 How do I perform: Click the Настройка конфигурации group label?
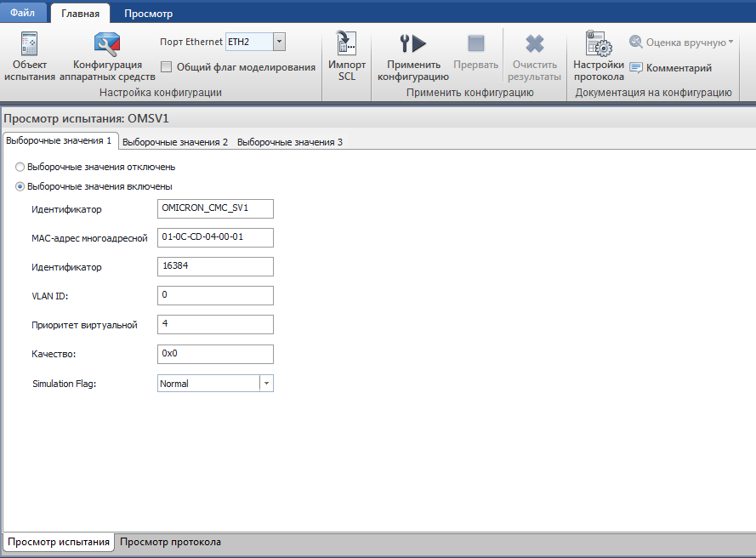161,93
